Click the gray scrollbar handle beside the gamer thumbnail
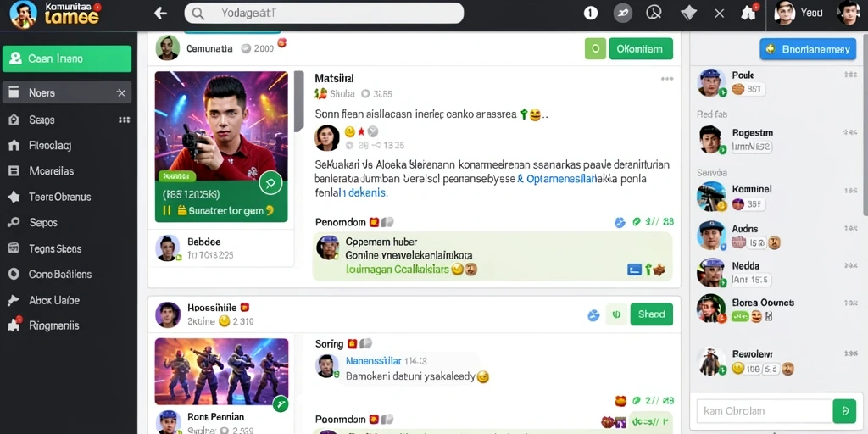The height and width of the screenshot is (434, 868). pos(299,102)
